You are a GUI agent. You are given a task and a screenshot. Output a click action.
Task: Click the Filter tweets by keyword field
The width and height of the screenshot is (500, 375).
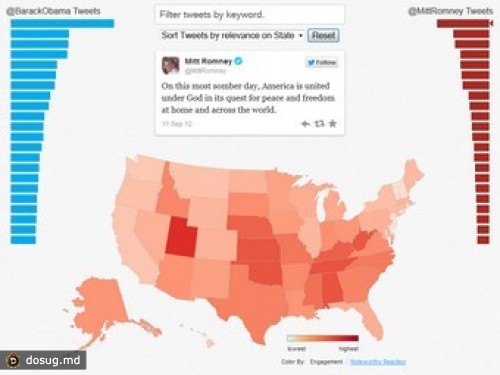250,15
